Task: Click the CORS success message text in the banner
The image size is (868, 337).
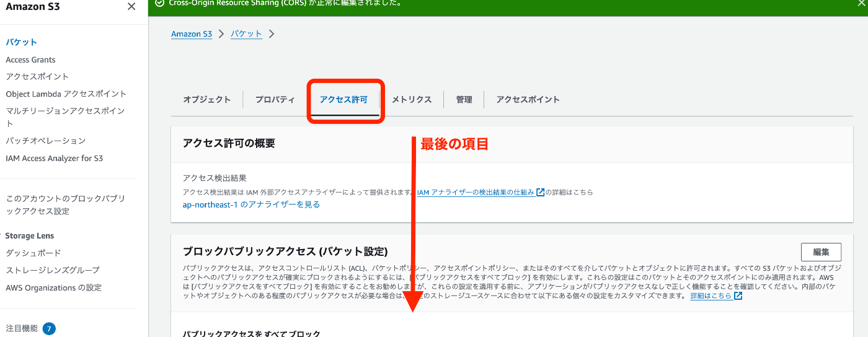Action: 285,3
